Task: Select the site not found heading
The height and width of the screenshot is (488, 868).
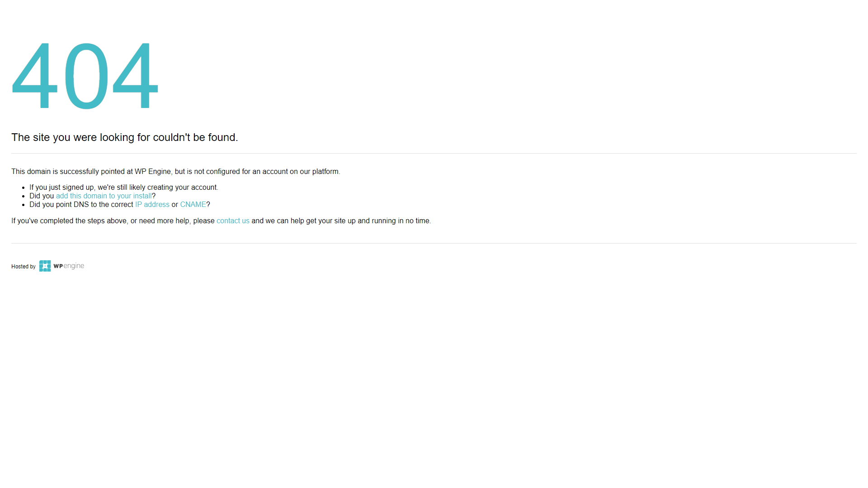Action: point(125,137)
